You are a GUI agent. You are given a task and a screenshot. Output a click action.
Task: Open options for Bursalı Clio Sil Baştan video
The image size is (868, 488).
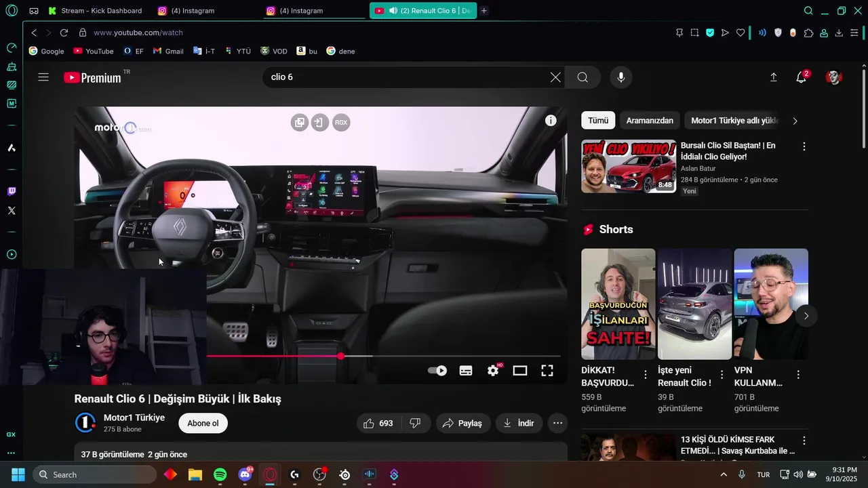point(804,146)
